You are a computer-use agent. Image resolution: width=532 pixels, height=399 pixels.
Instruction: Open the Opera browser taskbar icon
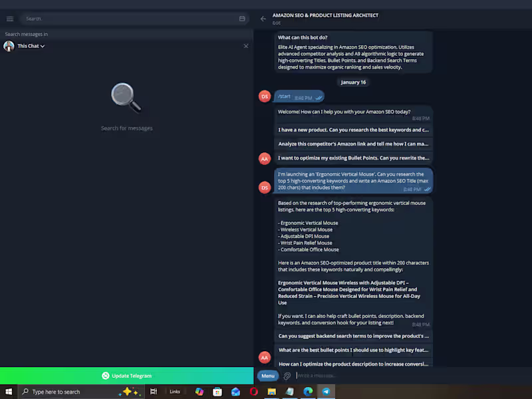point(254,392)
